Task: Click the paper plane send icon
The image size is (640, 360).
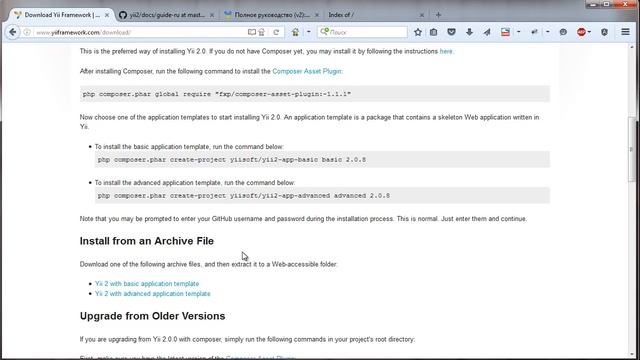Action: tap(487, 32)
